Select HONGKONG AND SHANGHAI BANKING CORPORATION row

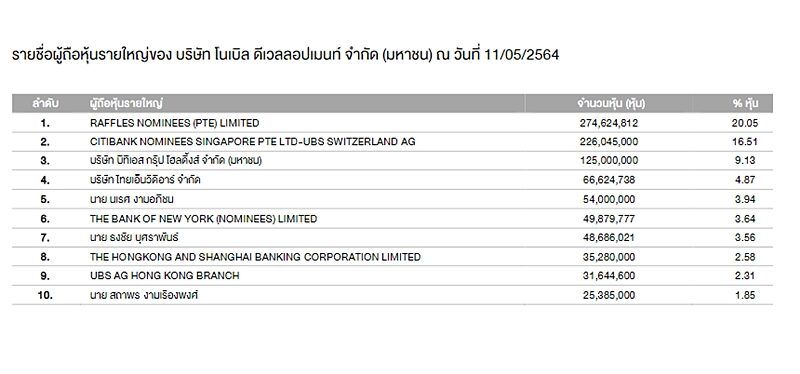pos(392,257)
